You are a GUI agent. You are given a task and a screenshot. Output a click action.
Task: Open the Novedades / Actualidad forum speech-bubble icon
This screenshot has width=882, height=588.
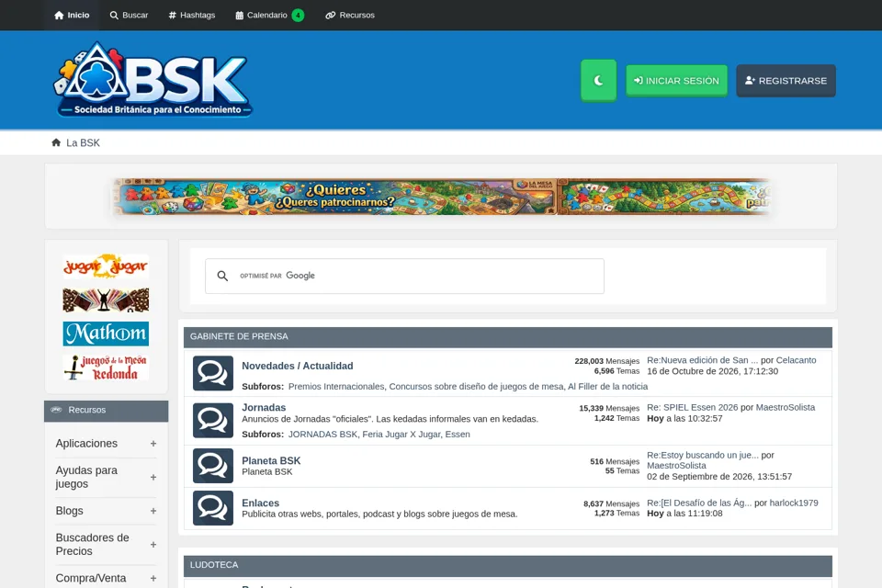coord(212,373)
